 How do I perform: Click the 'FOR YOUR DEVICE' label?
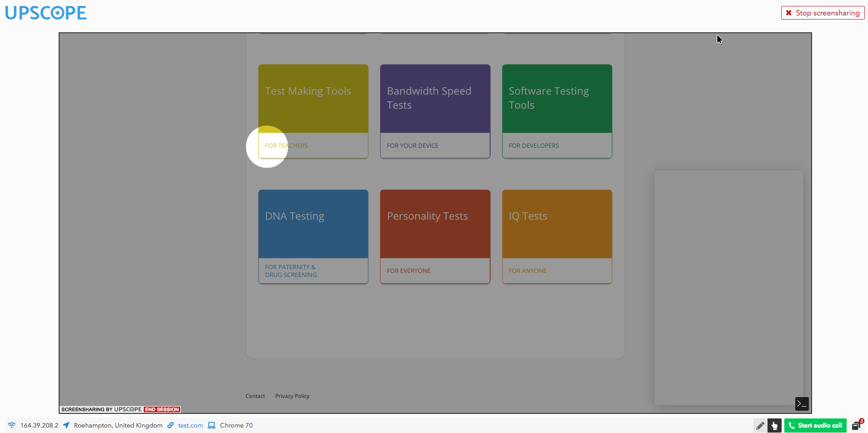pyautogui.click(x=413, y=146)
